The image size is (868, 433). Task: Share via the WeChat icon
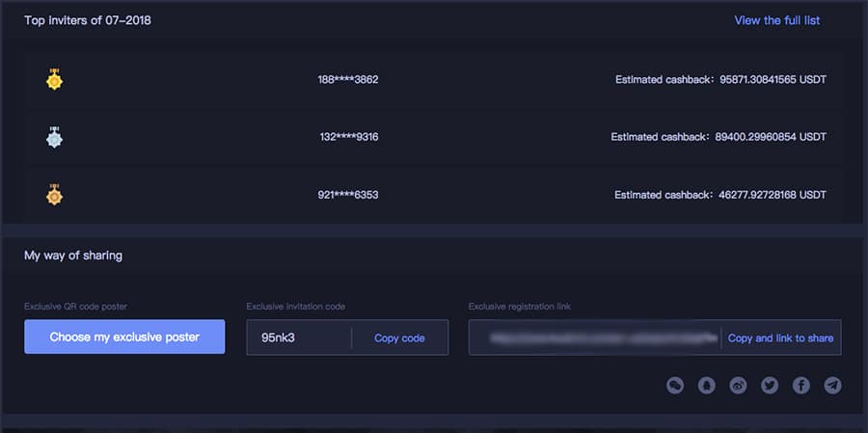pos(676,386)
